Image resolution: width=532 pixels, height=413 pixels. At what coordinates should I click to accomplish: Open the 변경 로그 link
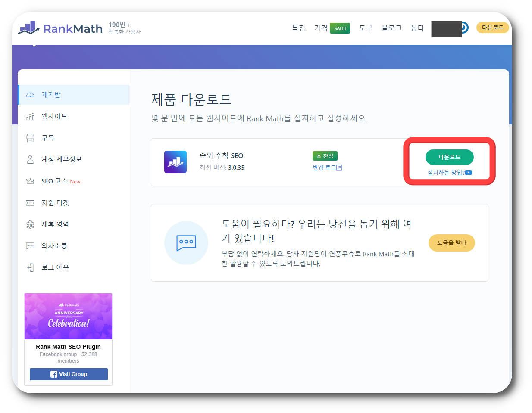pyautogui.click(x=327, y=167)
